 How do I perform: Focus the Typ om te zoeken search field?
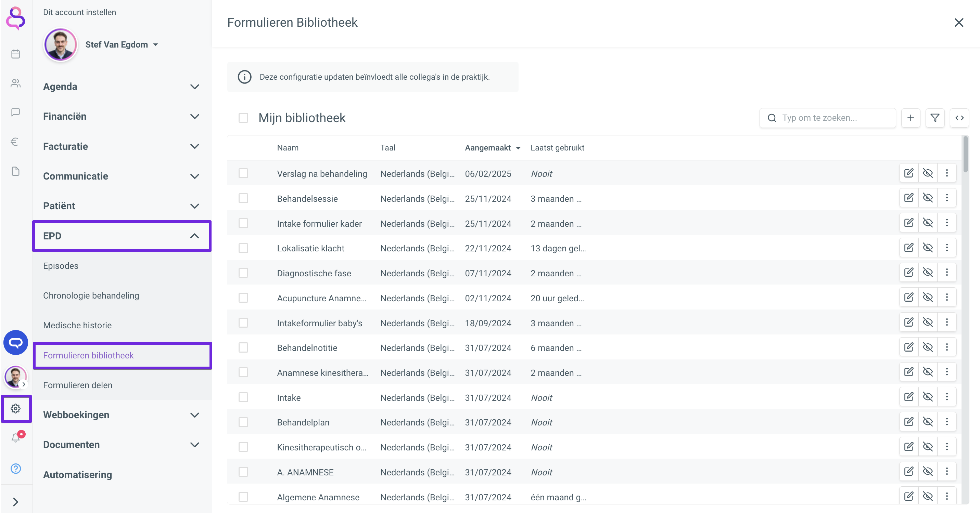(828, 118)
